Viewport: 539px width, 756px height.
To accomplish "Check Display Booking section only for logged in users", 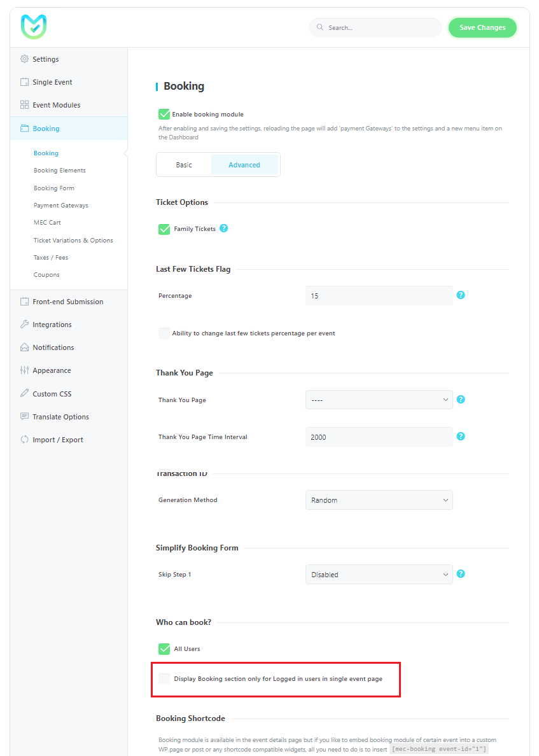I will pos(164,678).
